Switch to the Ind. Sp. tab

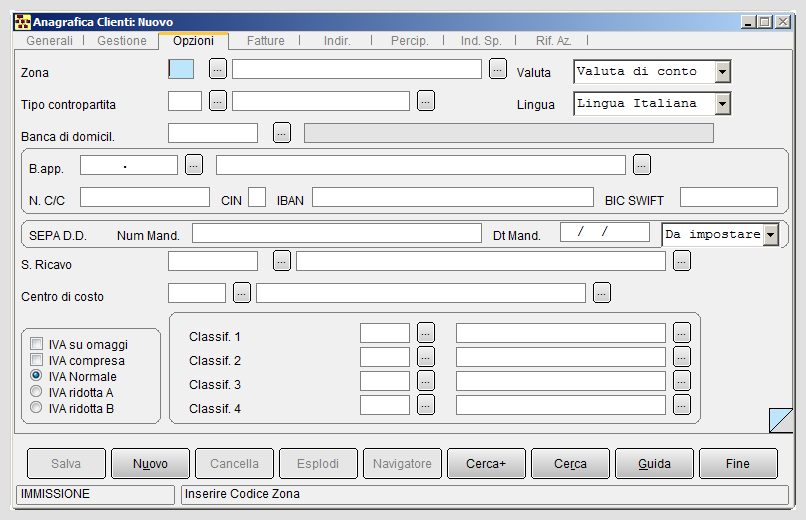[x=481, y=41]
